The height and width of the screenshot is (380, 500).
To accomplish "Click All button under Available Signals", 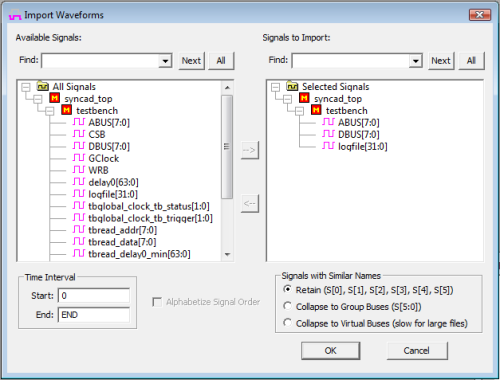I will [221, 61].
